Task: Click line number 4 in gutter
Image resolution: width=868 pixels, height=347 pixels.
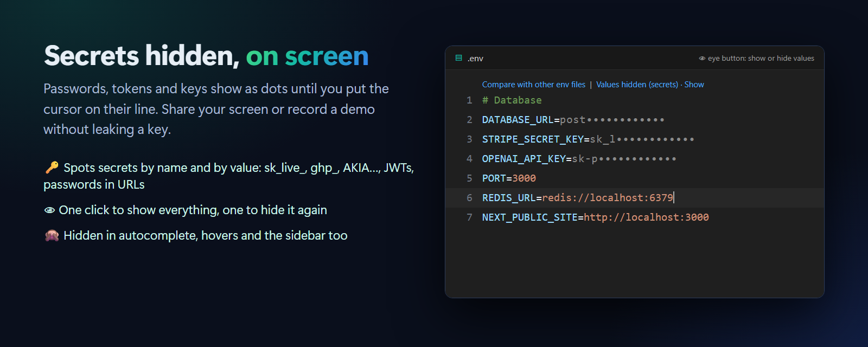Action: tap(469, 159)
